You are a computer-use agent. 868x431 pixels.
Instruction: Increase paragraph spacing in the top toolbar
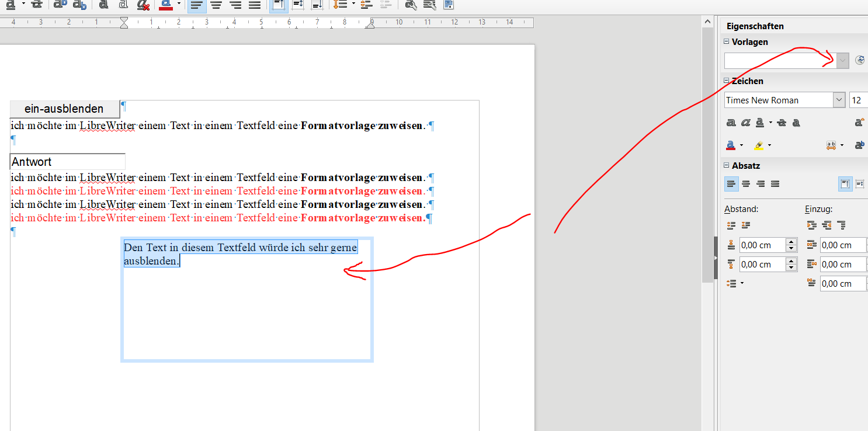tap(366, 5)
